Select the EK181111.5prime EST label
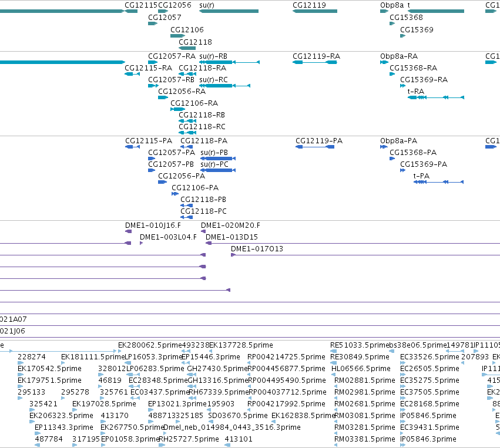 pos(93,357)
